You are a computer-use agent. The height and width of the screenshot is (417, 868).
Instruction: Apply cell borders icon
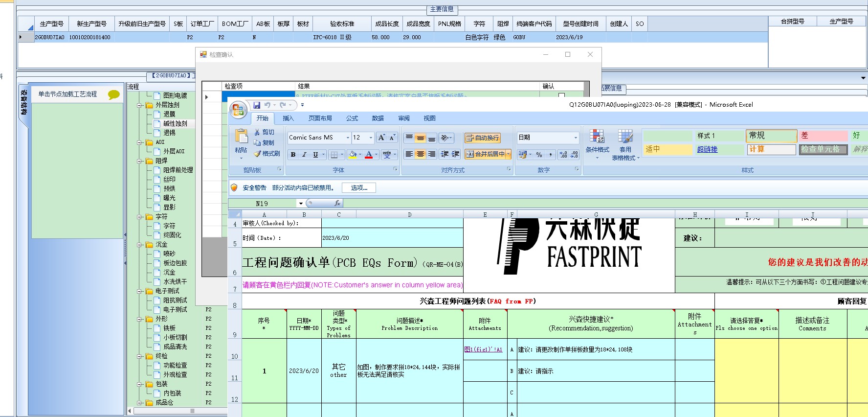(x=334, y=155)
